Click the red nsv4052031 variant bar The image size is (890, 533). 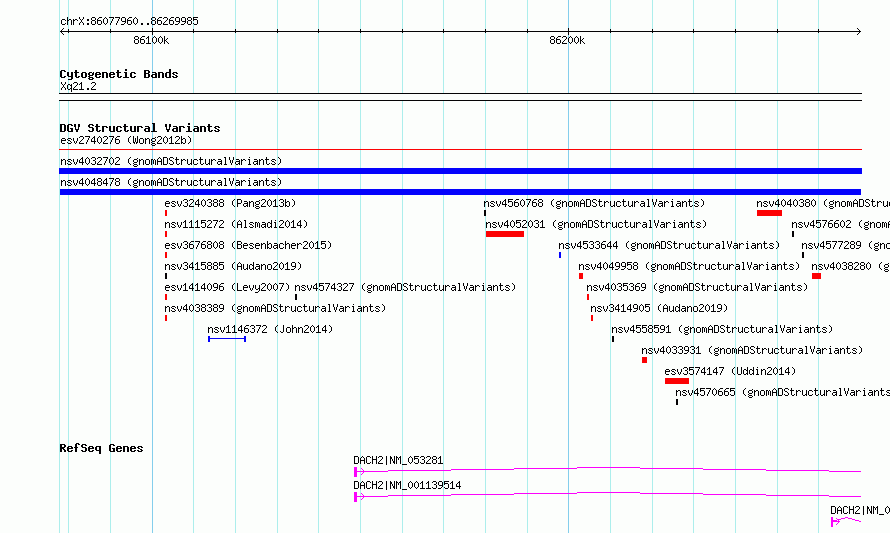tap(505, 234)
